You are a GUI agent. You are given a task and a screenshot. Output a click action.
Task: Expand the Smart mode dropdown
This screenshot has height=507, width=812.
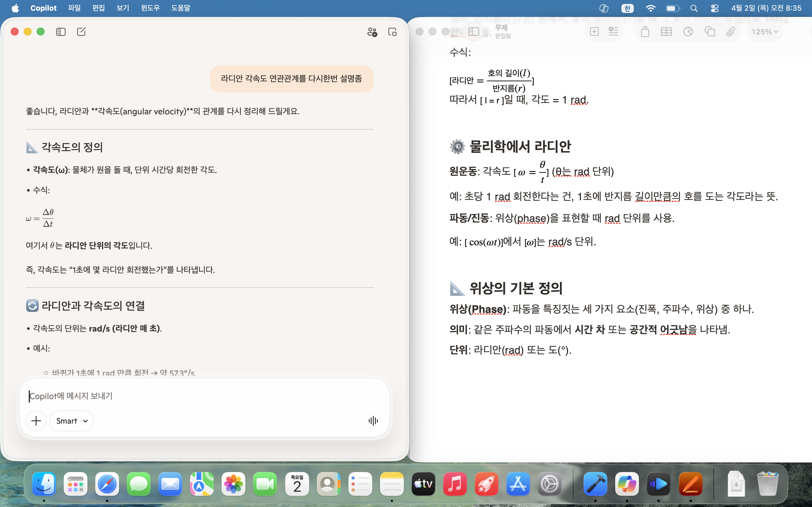point(71,421)
